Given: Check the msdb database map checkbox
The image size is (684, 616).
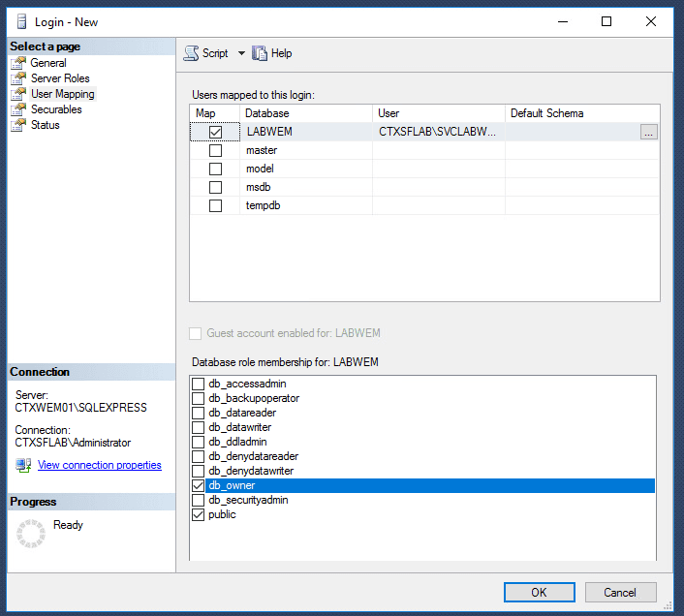Looking at the screenshot, I should click(x=215, y=187).
